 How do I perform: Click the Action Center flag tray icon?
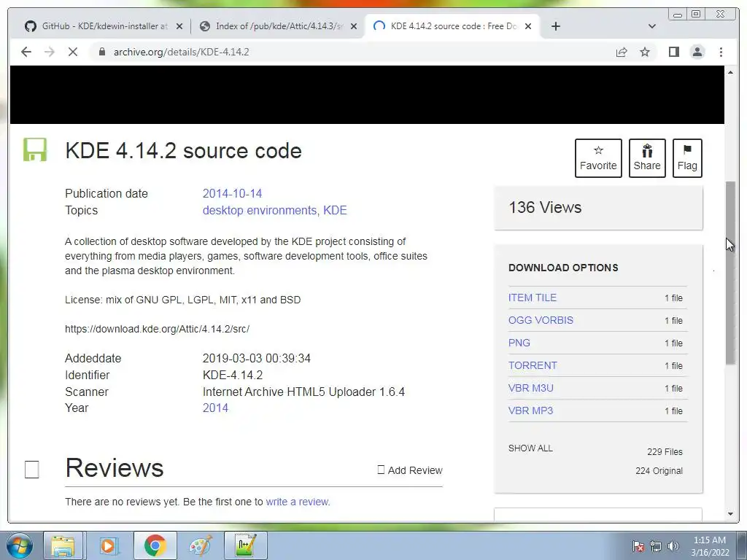click(638, 546)
